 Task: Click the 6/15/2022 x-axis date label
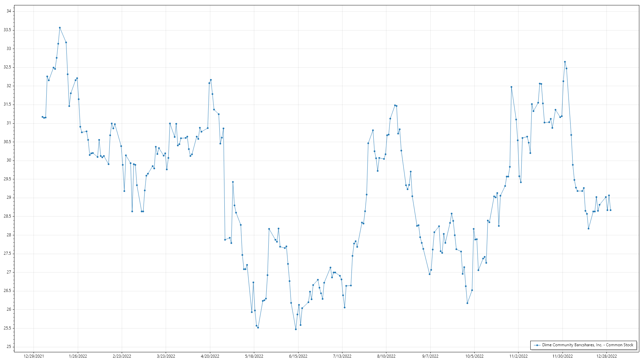298,356
